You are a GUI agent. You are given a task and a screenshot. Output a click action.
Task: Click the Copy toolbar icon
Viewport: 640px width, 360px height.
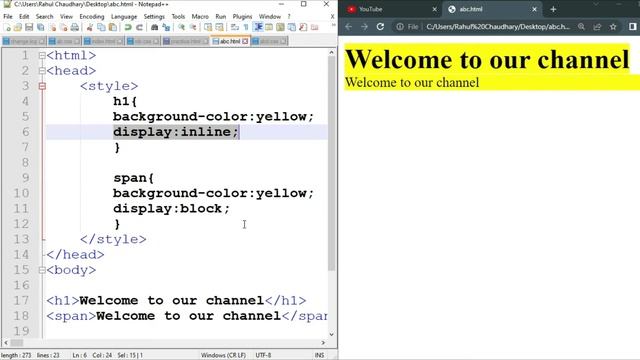(x=101, y=27)
